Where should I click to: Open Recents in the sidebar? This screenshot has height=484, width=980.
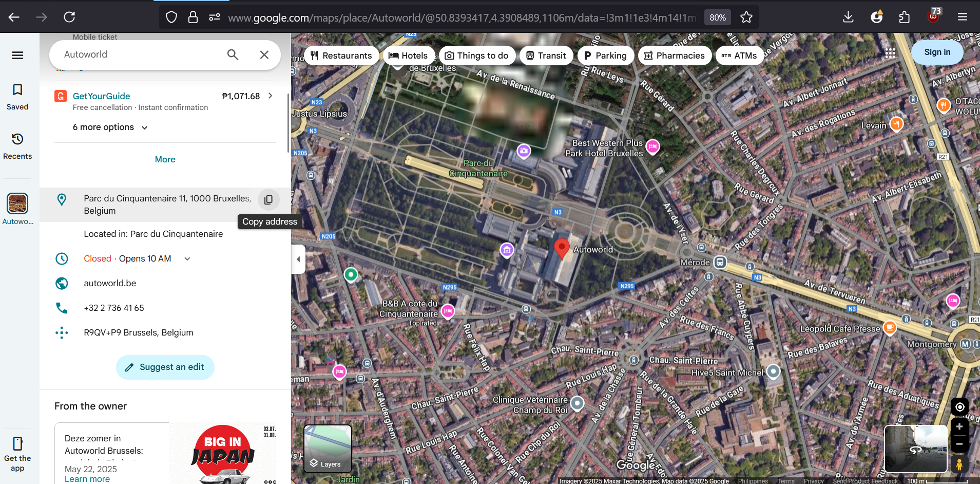click(x=17, y=146)
